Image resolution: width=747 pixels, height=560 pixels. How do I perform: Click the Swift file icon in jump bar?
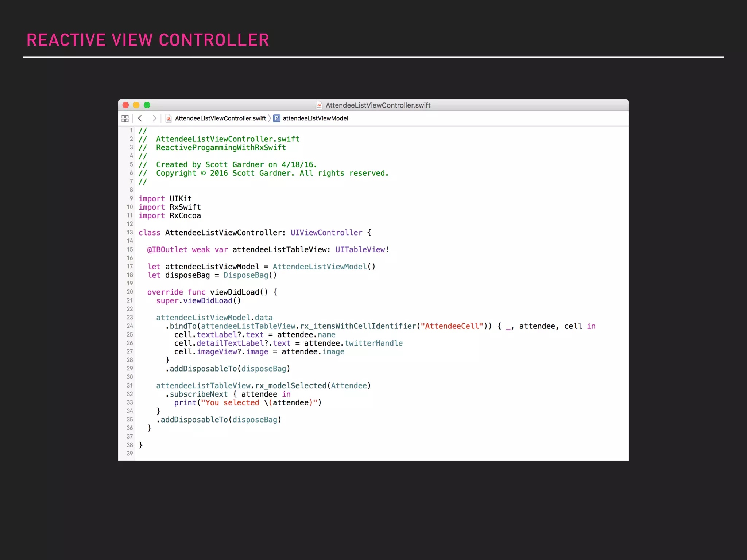coord(169,118)
